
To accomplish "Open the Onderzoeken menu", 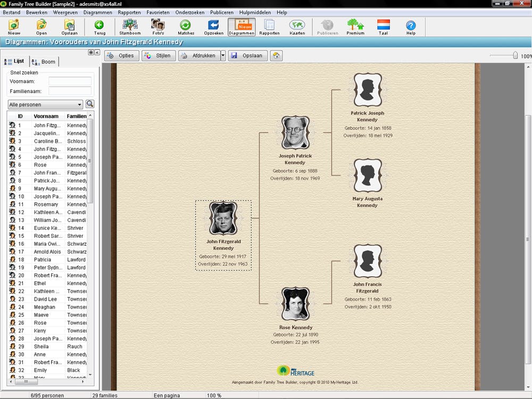I will pos(190,12).
